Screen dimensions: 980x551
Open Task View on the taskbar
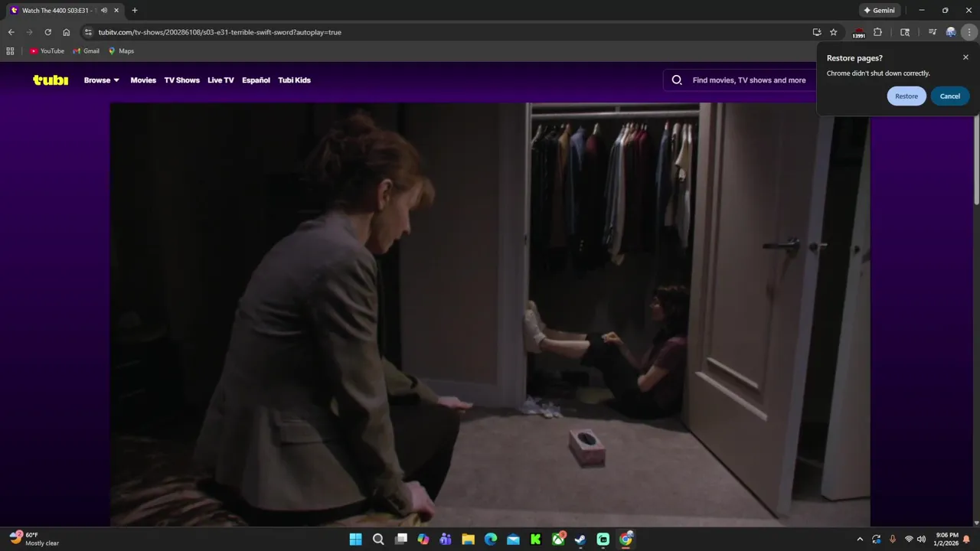point(400,539)
